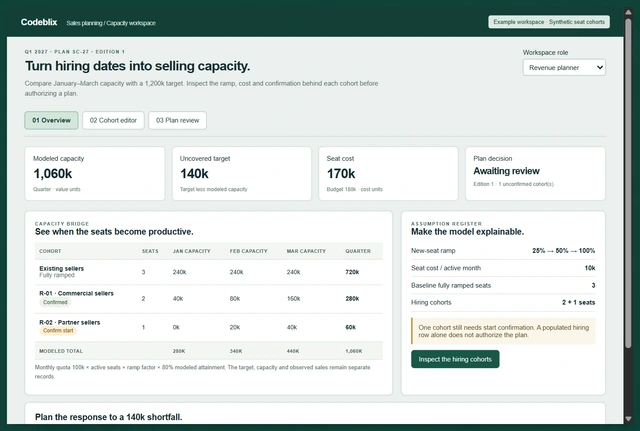Open the 02 Cohort editor tab

tap(113, 120)
